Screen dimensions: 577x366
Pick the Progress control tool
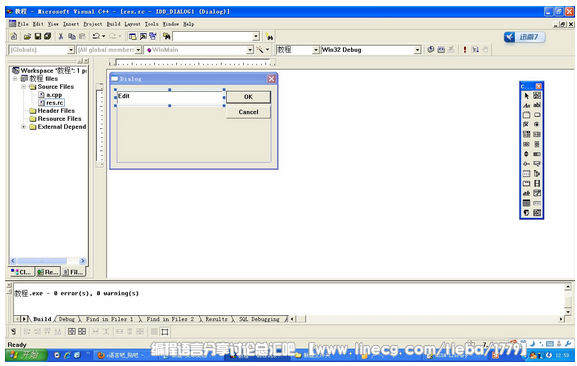point(537,154)
